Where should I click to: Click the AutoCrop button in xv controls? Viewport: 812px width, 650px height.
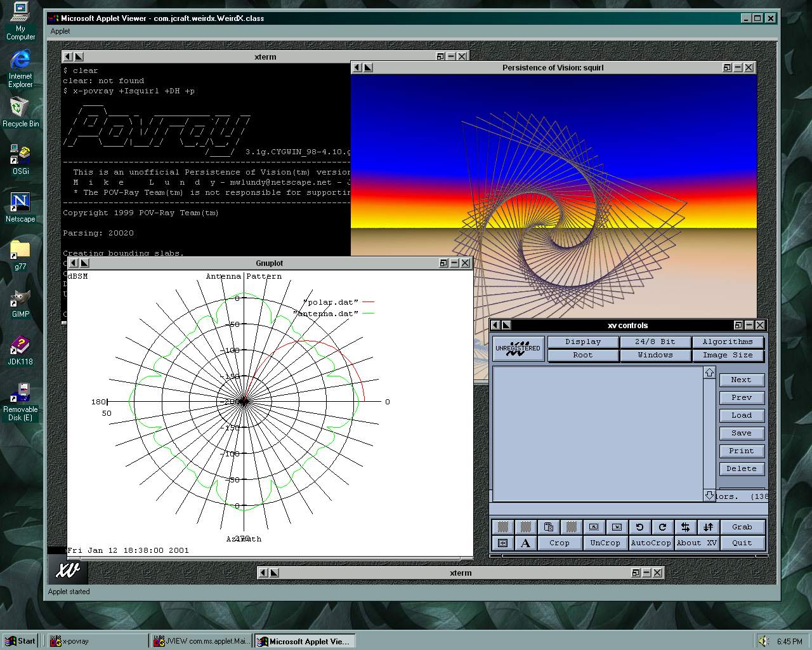651,543
